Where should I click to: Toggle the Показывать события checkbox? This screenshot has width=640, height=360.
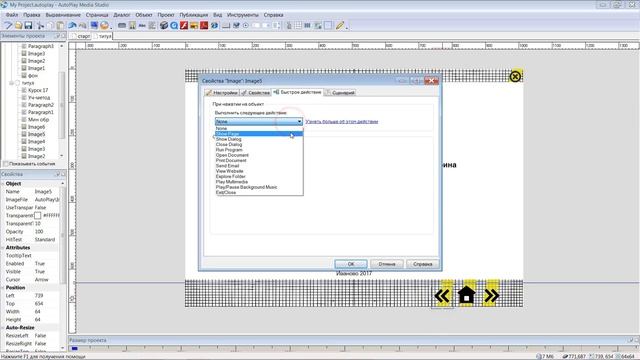coord(6,164)
